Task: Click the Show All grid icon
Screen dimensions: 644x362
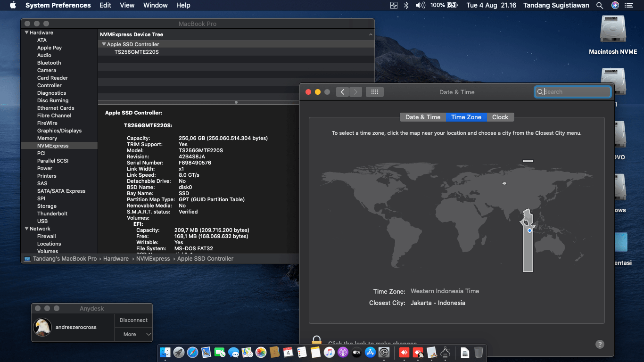Action: [x=375, y=92]
